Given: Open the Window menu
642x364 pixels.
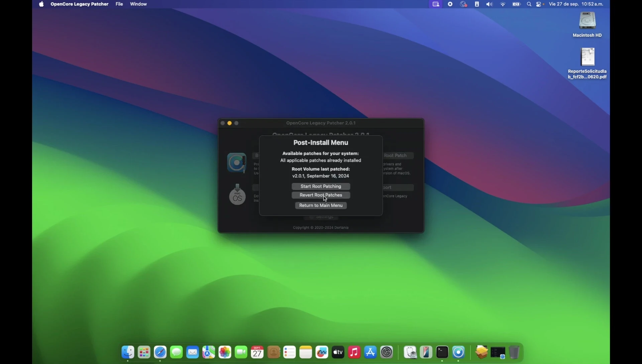Looking at the screenshot, I should pyautogui.click(x=138, y=4).
